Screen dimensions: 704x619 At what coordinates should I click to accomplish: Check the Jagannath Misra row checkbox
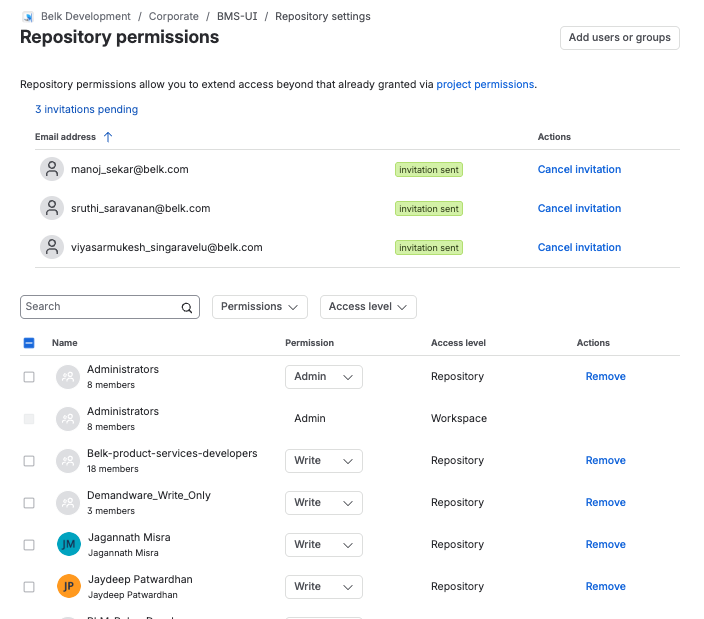click(x=29, y=545)
